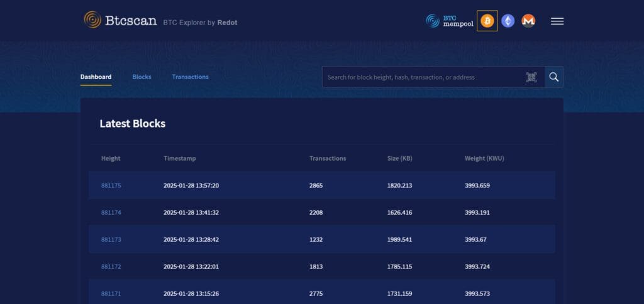Click the BTC Explorer by tagline
This screenshot has width=644, height=304.
(x=189, y=23)
